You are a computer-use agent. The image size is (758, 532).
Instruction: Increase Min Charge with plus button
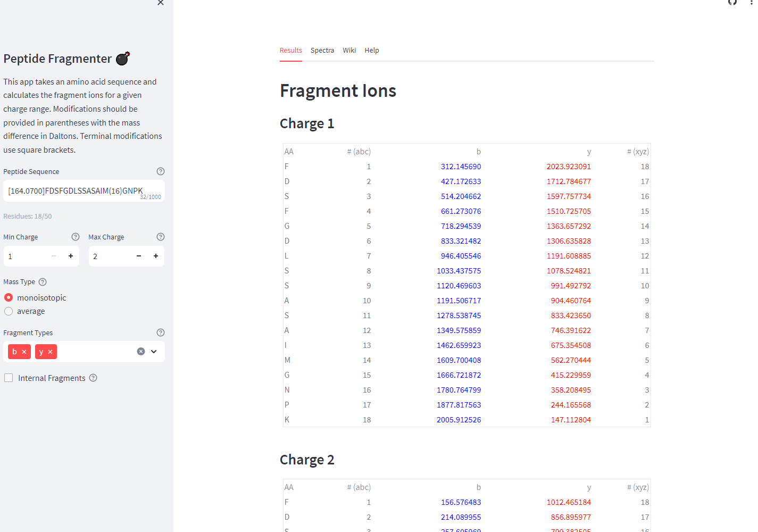pyautogui.click(x=71, y=256)
